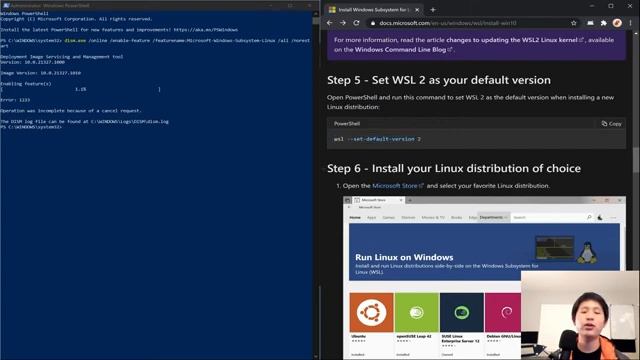Image resolution: width=640 pixels, height=360 pixels.
Task: Click the media extension icon in Chrome toolbar
Action: pyautogui.click(x=590, y=23)
